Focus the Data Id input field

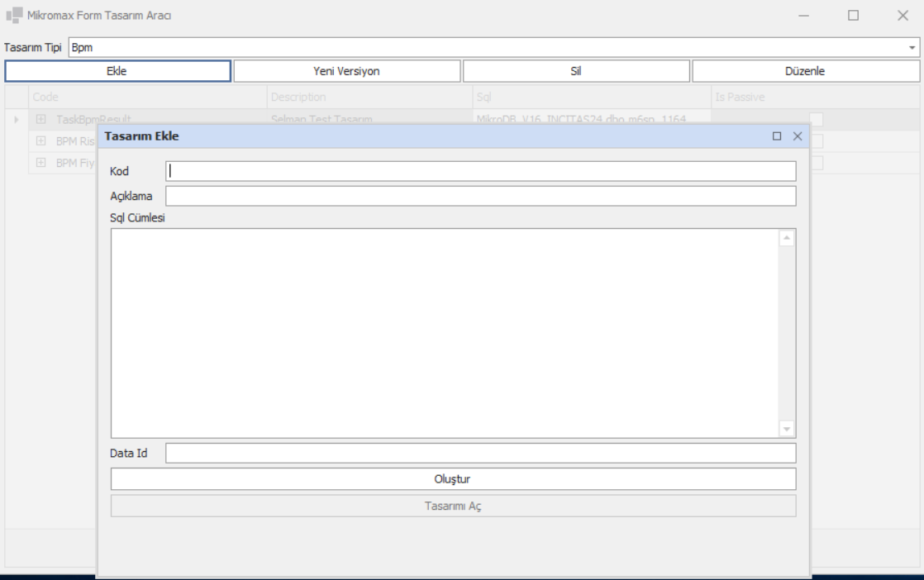[480, 454]
